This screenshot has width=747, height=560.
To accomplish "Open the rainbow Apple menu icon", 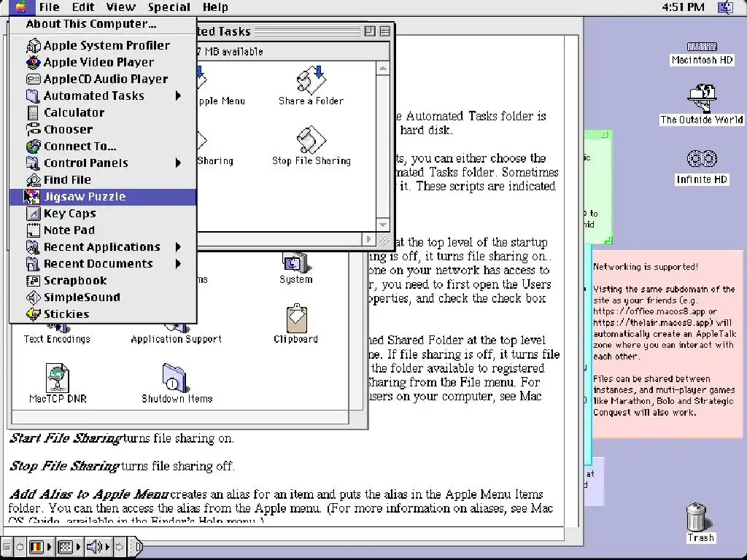I will coord(21,7).
